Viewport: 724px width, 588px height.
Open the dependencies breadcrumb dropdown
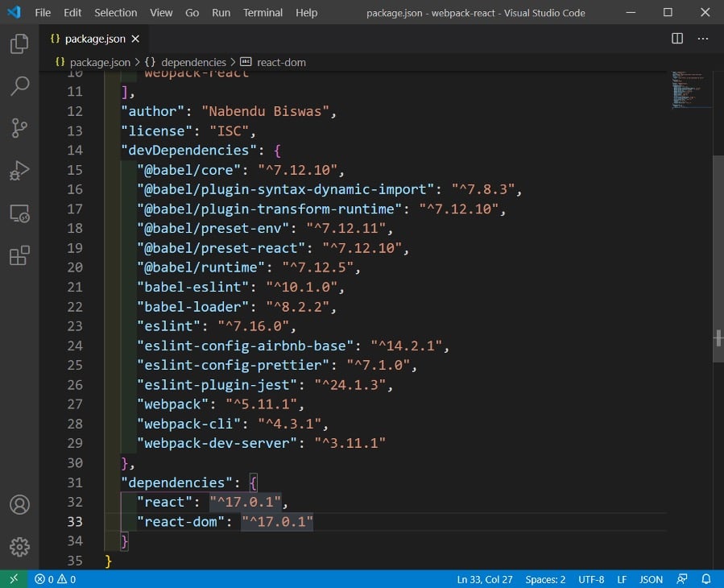pos(193,62)
